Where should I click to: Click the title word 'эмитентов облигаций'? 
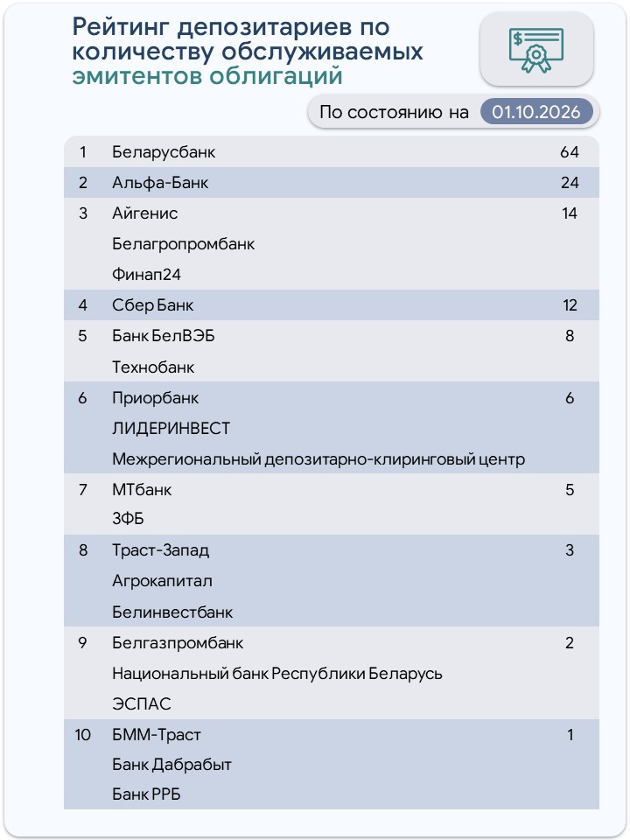(206, 75)
